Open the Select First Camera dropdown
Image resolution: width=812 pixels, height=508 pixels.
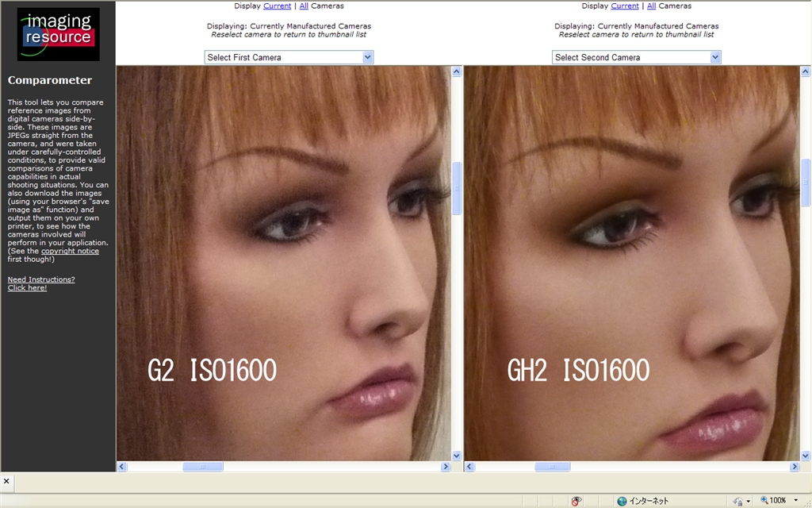click(289, 57)
